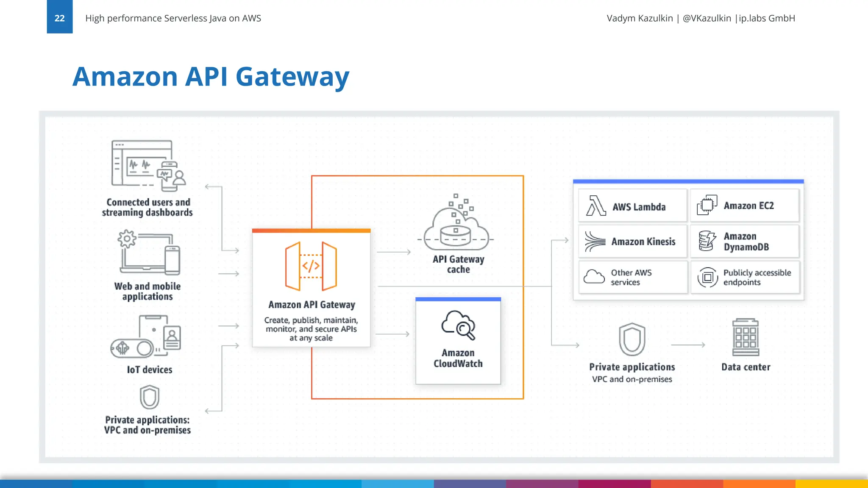Click the AWS Lambda icon
The width and height of the screenshot is (868, 488).
click(x=595, y=206)
